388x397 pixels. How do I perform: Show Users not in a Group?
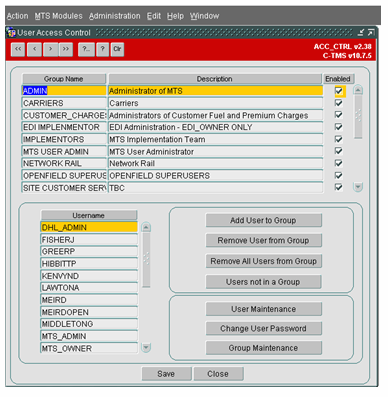point(264,282)
